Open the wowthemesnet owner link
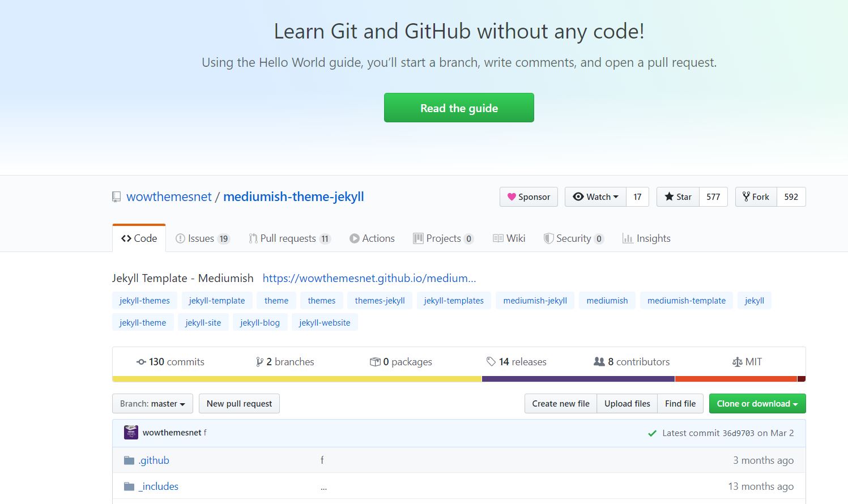 click(x=169, y=197)
